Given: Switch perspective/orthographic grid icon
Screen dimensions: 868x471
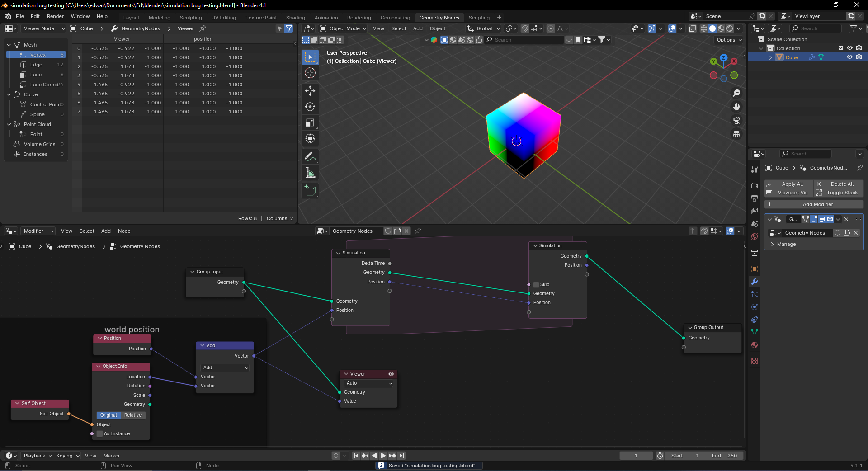Looking at the screenshot, I should click(x=736, y=134).
